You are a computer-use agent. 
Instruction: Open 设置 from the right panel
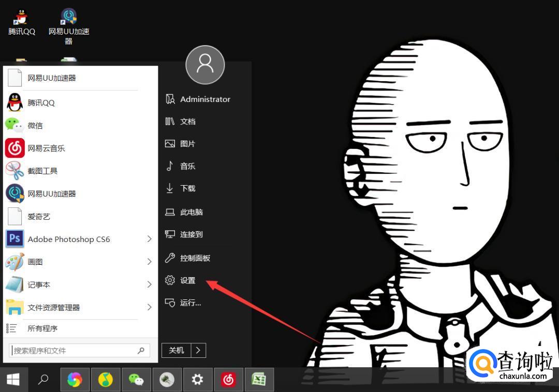[x=187, y=280]
